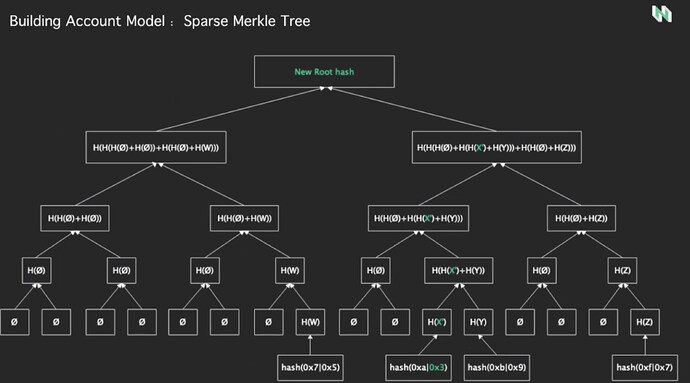Click the H(H(Ø)+H(H(X')+H(Y))) node
This screenshot has height=383, width=690.
pos(418,218)
